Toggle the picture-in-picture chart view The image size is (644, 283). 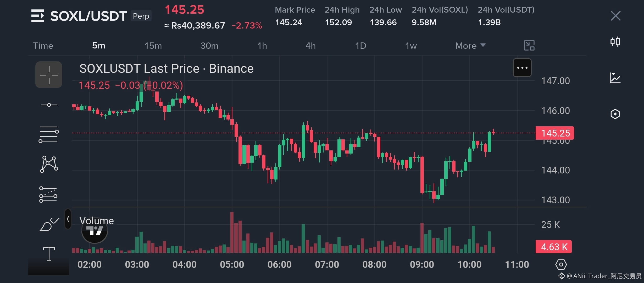click(529, 45)
